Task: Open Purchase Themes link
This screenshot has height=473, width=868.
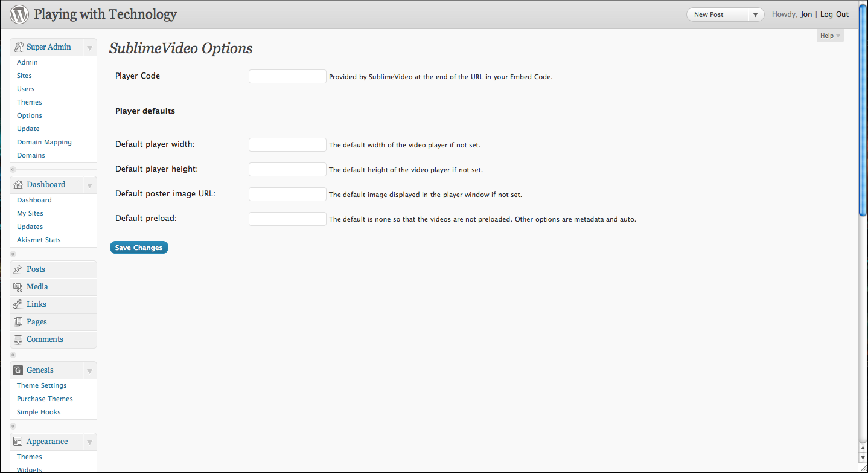Action: pos(45,399)
